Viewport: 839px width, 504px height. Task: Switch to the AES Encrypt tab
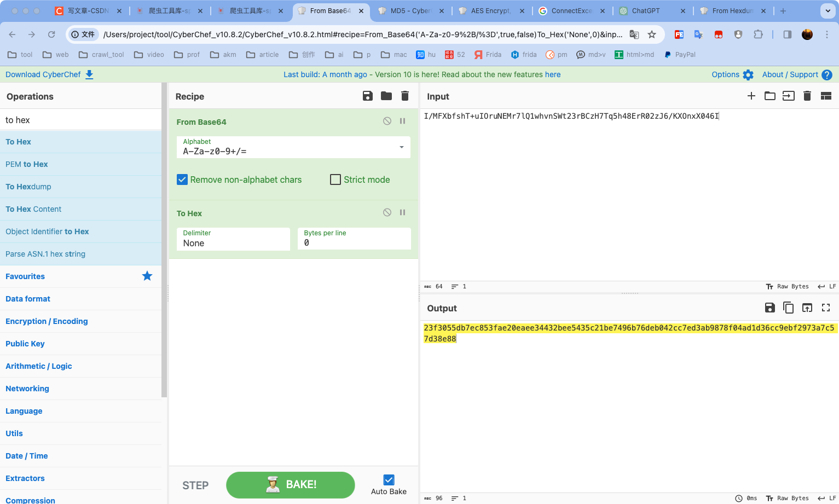[x=490, y=11]
